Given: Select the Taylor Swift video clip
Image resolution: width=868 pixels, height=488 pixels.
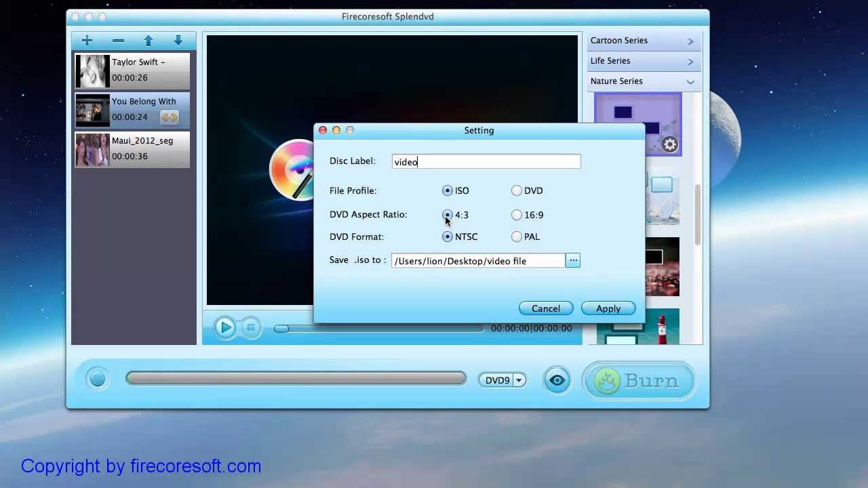Looking at the screenshot, I should 132,70.
